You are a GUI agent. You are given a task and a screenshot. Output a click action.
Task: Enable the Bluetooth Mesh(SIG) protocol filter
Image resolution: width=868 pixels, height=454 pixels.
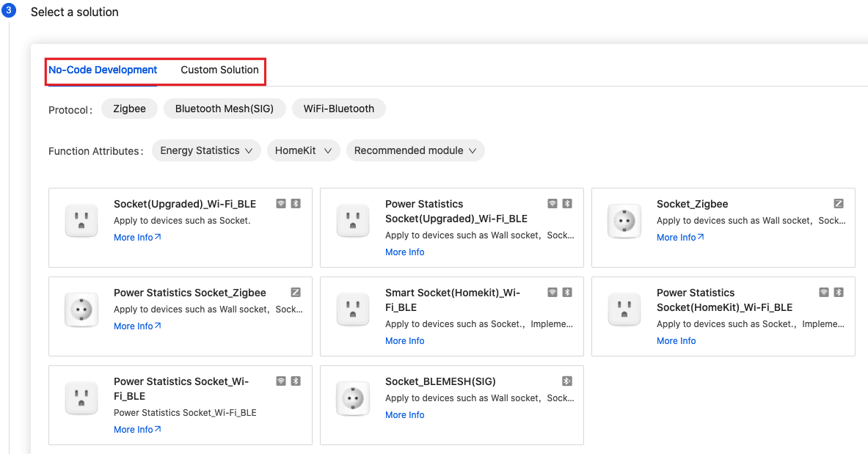(225, 108)
